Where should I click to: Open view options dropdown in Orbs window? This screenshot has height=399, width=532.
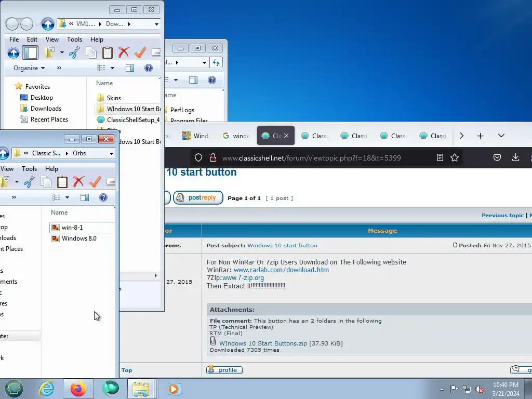(x=67, y=197)
